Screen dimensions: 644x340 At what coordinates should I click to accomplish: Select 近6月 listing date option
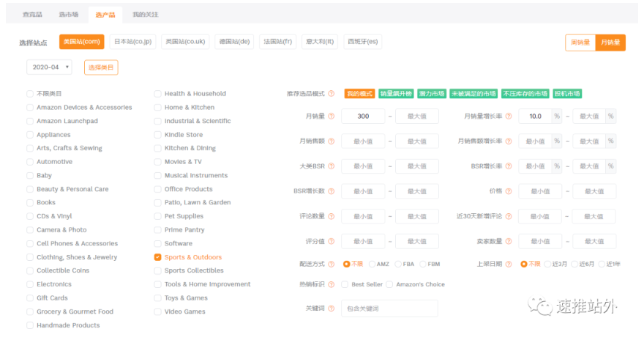(574, 264)
